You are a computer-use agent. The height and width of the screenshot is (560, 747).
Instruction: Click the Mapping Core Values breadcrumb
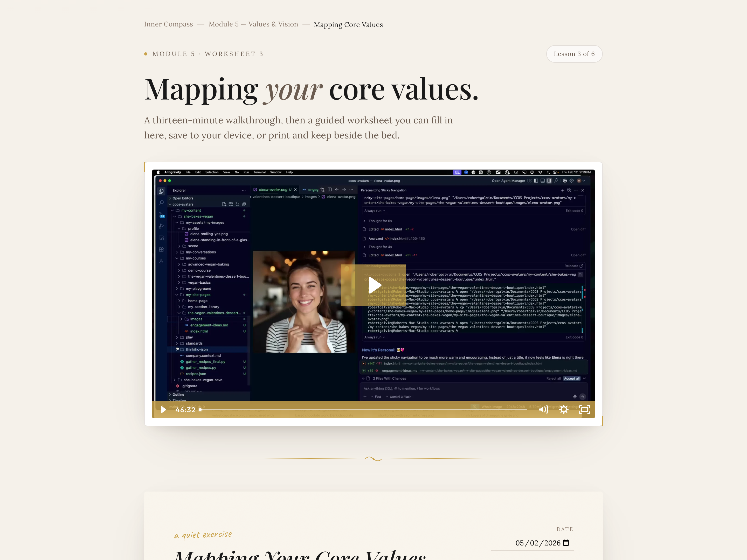coord(348,25)
